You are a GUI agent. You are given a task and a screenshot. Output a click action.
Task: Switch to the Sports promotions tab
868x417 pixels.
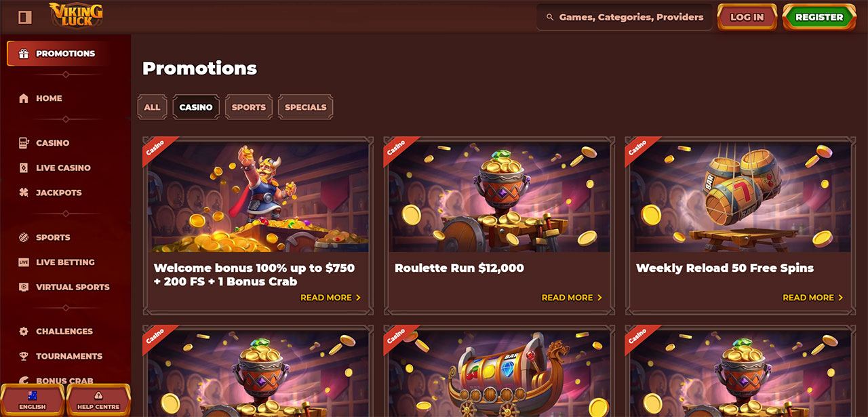[249, 107]
